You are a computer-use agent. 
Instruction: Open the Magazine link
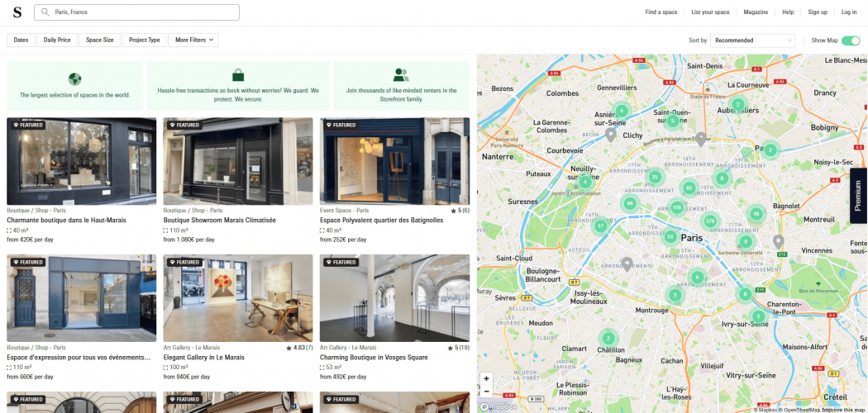(x=756, y=12)
